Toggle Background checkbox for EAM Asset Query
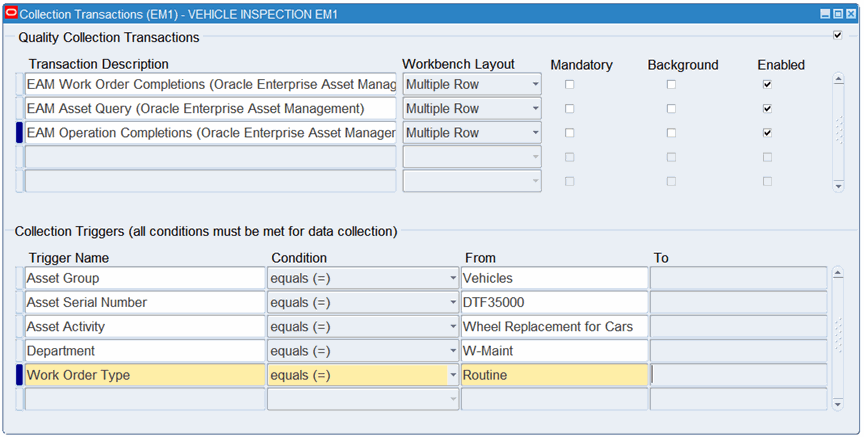The height and width of the screenshot is (437, 864). 671,109
